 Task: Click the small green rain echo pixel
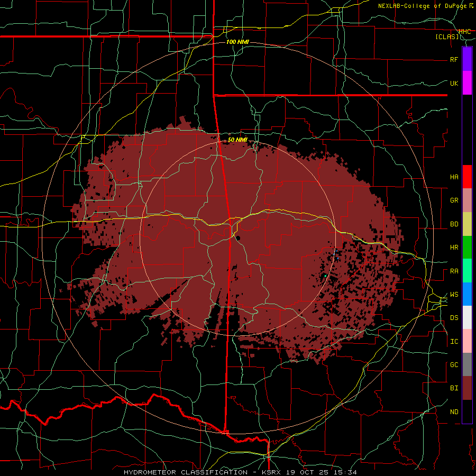[325, 276]
